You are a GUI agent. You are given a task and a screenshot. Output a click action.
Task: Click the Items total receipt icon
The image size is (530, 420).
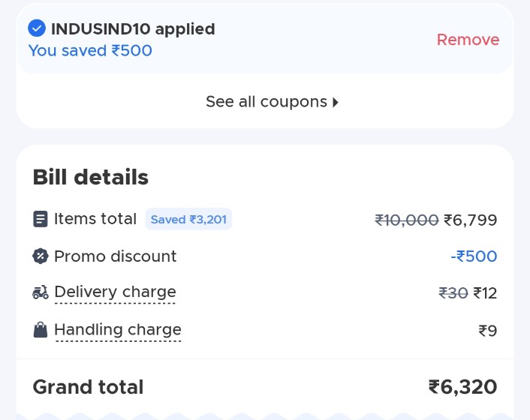pyautogui.click(x=41, y=219)
